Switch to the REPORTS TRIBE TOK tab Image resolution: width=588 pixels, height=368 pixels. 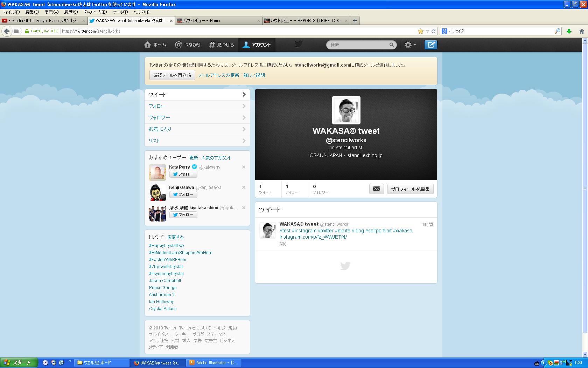(306, 21)
